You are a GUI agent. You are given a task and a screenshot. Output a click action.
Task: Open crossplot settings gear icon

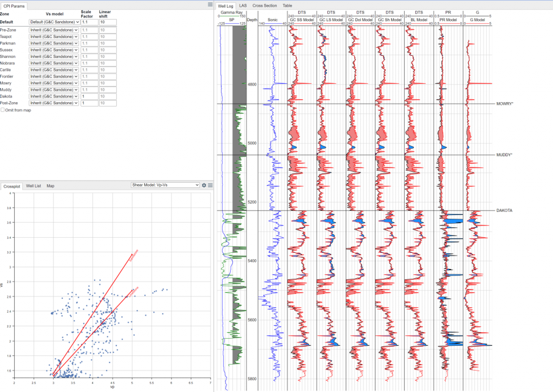pos(204,185)
